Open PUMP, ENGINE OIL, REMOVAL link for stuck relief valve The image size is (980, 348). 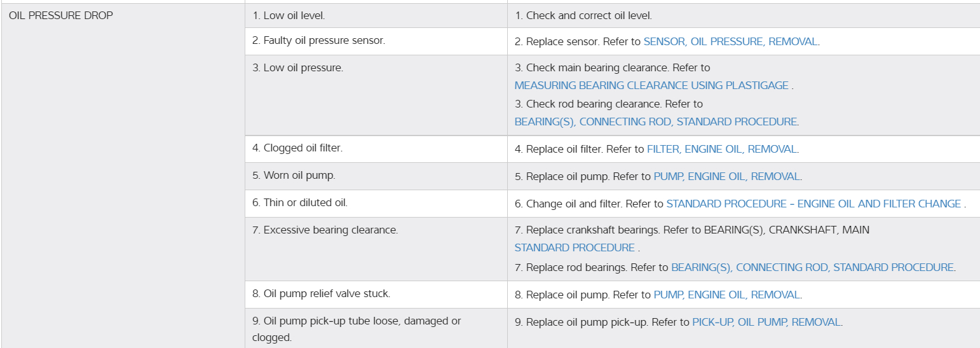[x=726, y=295]
